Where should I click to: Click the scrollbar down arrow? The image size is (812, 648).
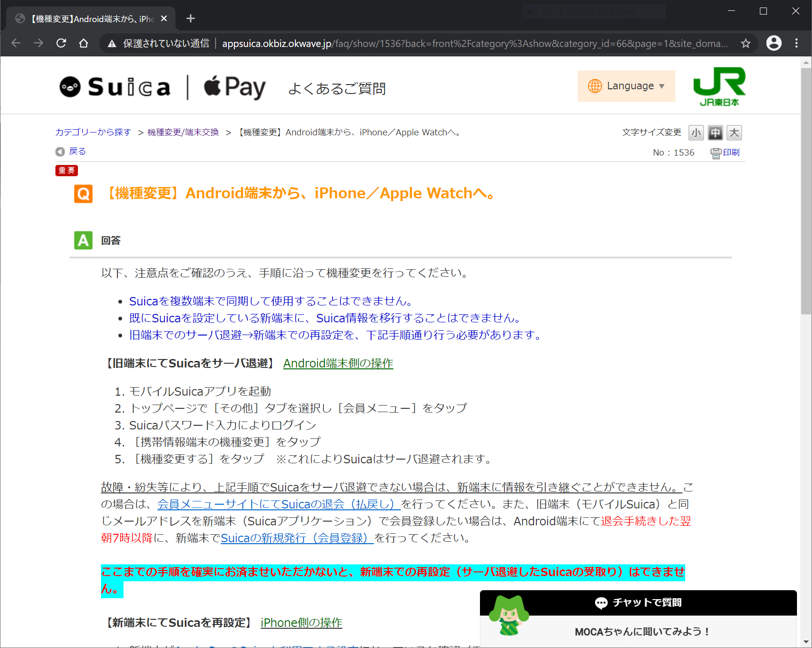click(x=806, y=642)
